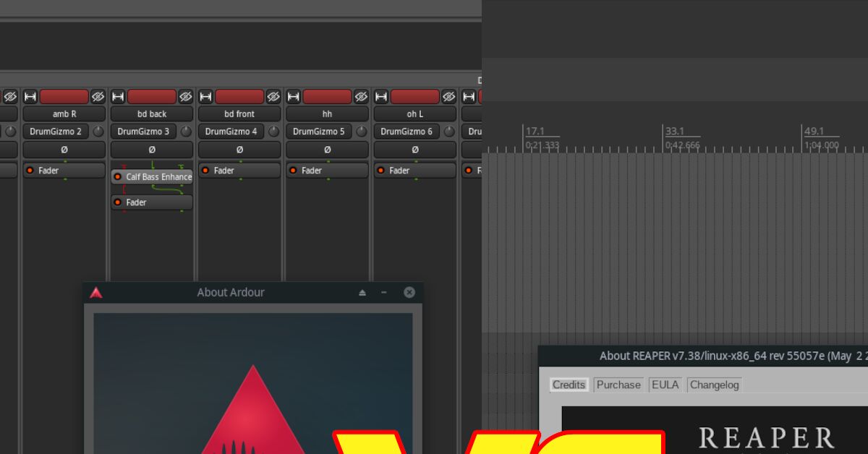
Task: Toggle polarity invert (Ø) on the hh strip
Action: point(327,150)
